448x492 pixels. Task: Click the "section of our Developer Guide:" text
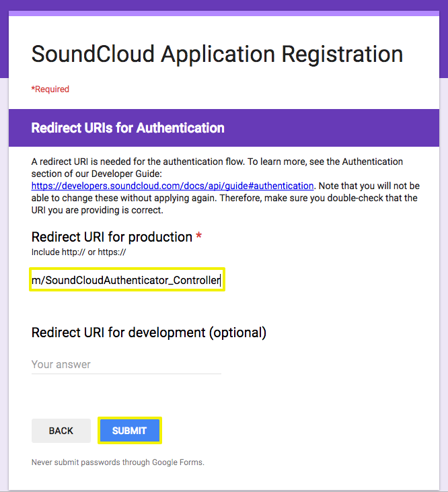(97, 174)
